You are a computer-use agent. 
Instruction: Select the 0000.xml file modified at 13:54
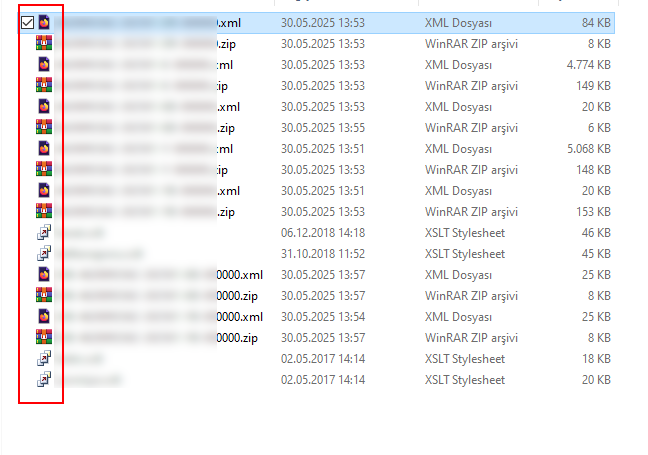[317, 317]
